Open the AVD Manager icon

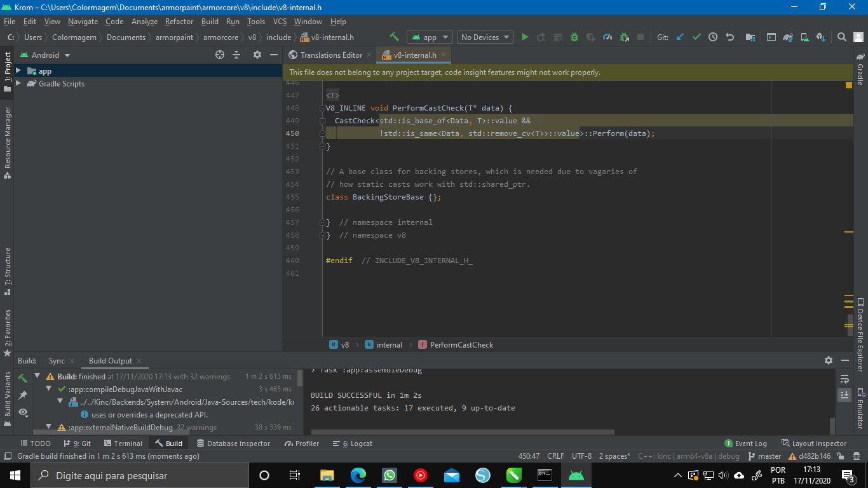click(804, 37)
